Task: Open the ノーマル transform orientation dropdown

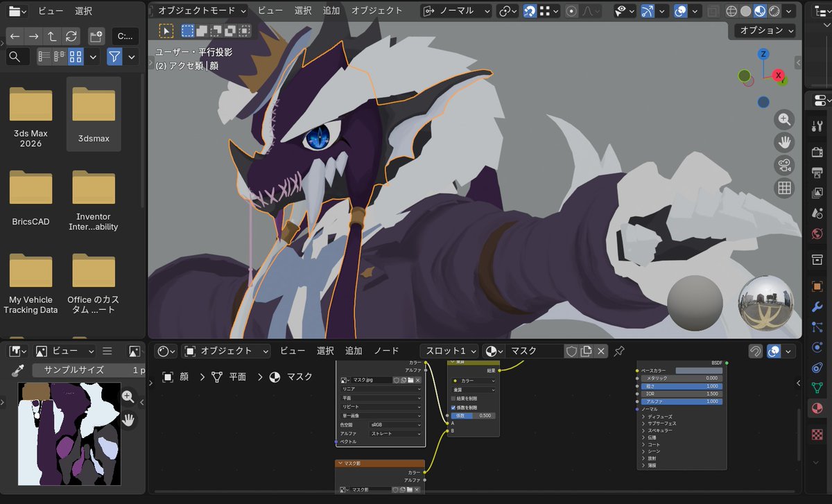Action: pyautogui.click(x=457, y=11)
